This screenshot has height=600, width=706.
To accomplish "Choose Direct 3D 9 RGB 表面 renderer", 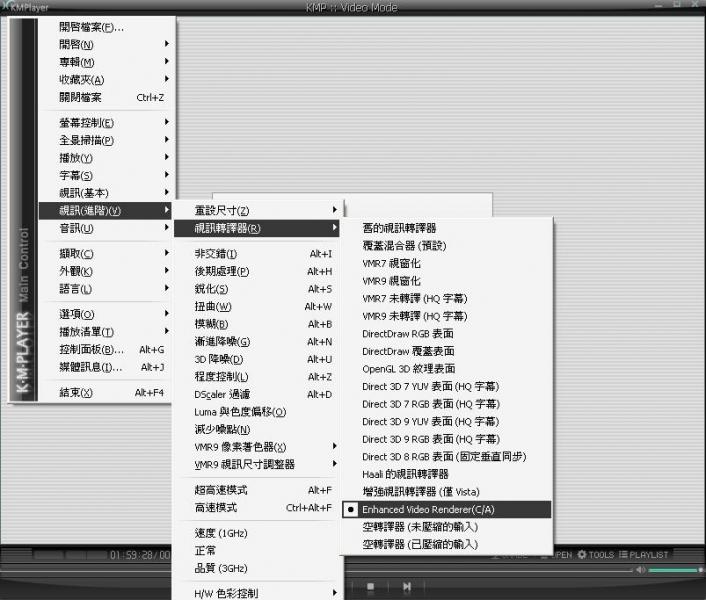I will click(x=446, y=439).
